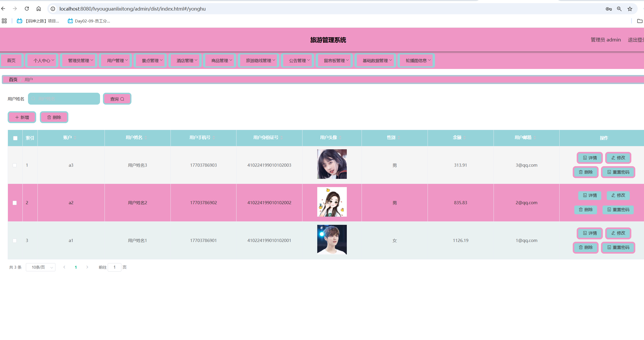Open the 首页 menu tab
The image size is (644, 340).
(x=11, y=60)
